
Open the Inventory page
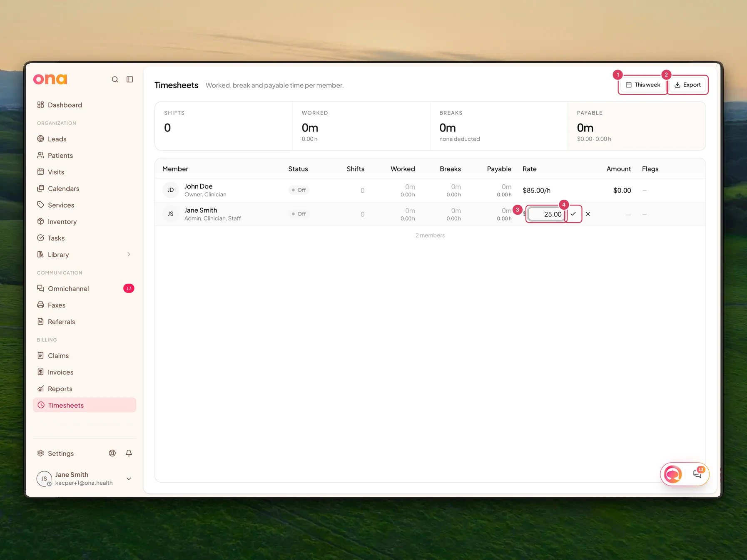(x=85, y=222)
